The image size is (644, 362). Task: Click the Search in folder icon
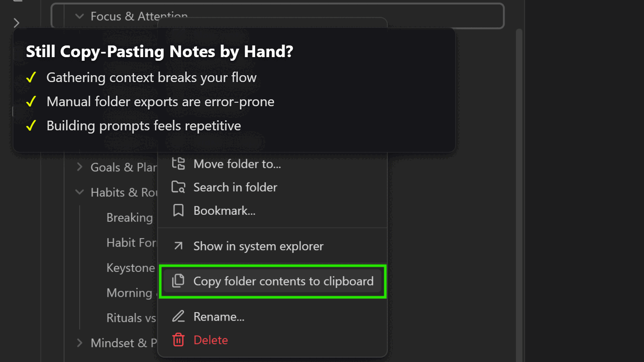click(x=178, y=187)
